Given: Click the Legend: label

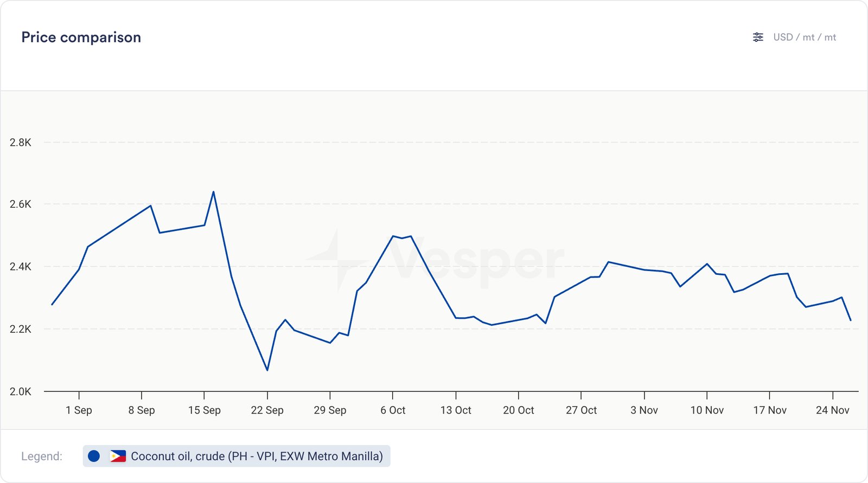Looking at the screenshot, I should pyautogui.click(x=42, y=456).
